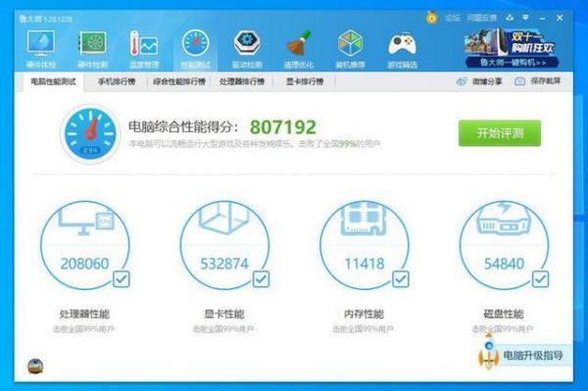Image resolution: width=588 pixels, height=391 pixels.
Task: Click the 保存截屏 link
Action: [546, 81]
